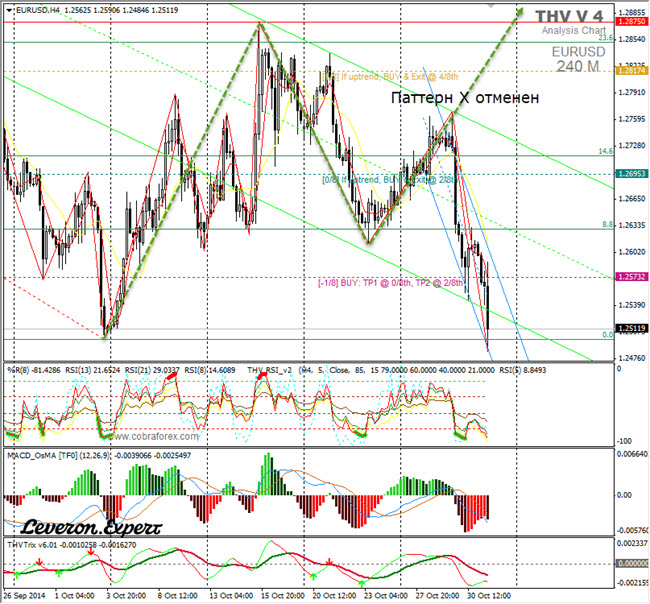Screen dimensions: 650x604
Task: Click the RSI(13) 21.6524 indicator label
Action: [x=93, y=370]
